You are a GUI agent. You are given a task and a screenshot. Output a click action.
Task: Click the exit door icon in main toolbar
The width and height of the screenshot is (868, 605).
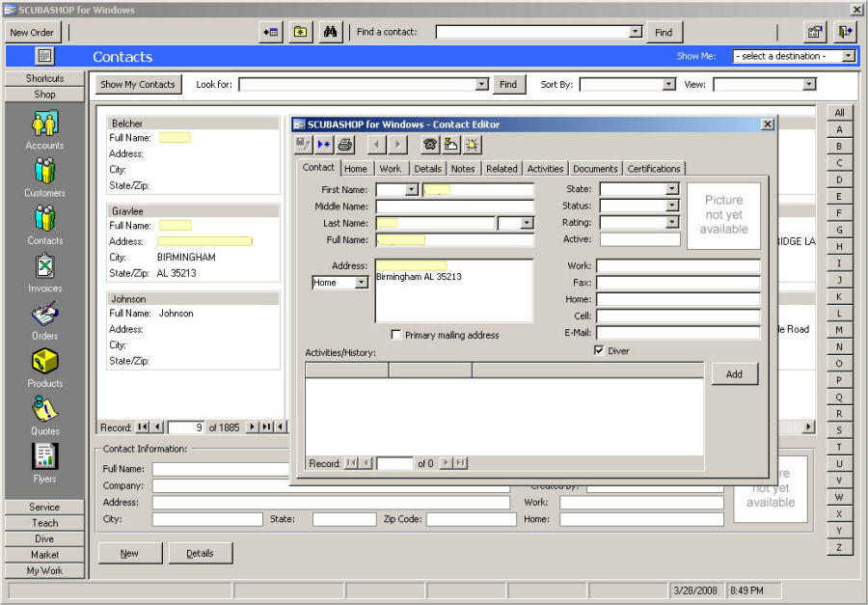845,32
